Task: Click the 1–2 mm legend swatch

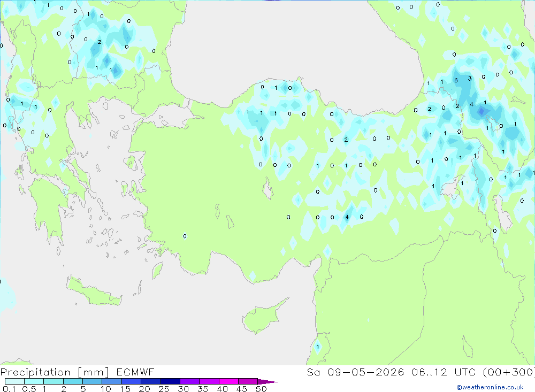Action: coord(53,381)
